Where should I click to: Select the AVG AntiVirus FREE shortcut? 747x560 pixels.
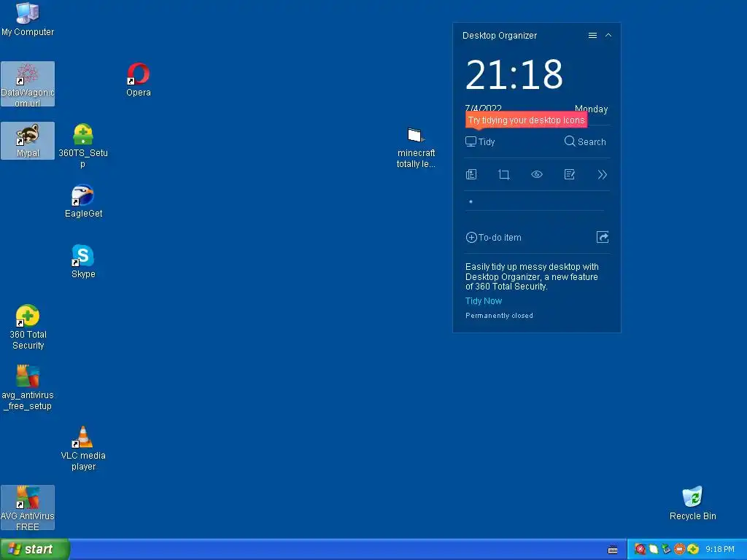point(28,507)
